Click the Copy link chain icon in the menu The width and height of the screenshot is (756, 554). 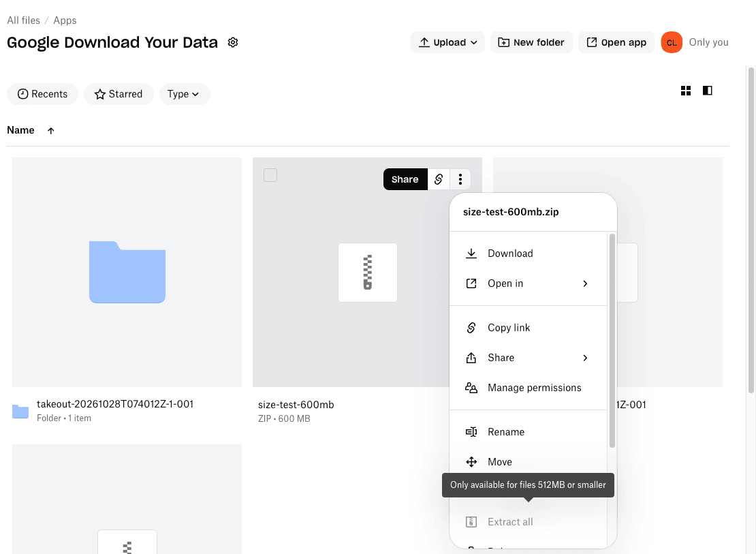pos(471,328)
